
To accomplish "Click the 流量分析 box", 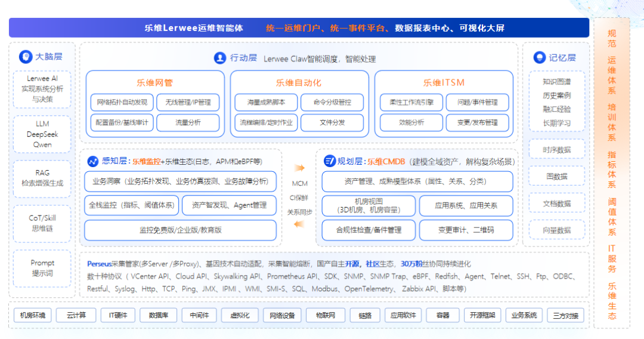I will [188, 122].
